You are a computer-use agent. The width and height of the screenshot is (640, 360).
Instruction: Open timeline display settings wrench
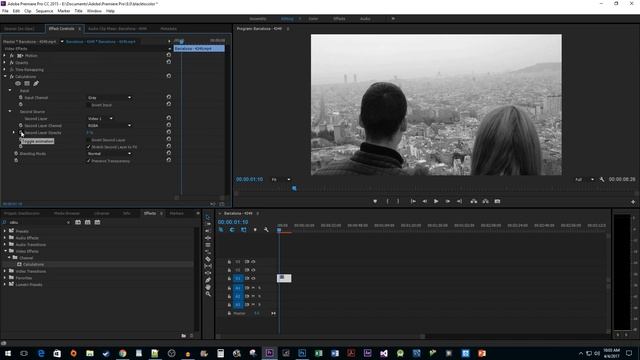pos(266,230)
